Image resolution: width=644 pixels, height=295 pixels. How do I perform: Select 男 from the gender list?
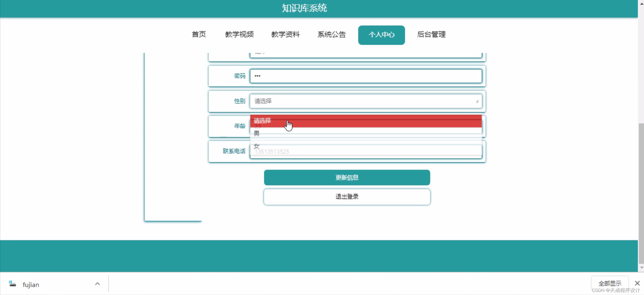click(257, 133)
